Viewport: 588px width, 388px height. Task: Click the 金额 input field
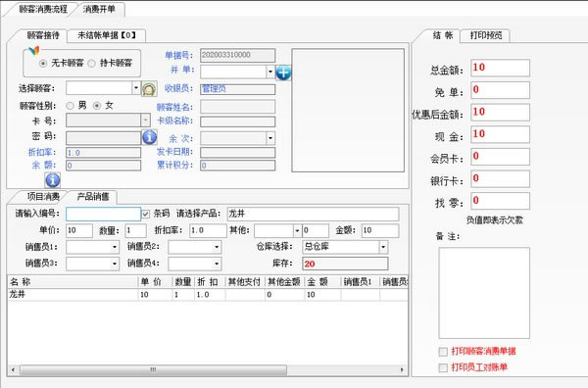pos(380,230)
